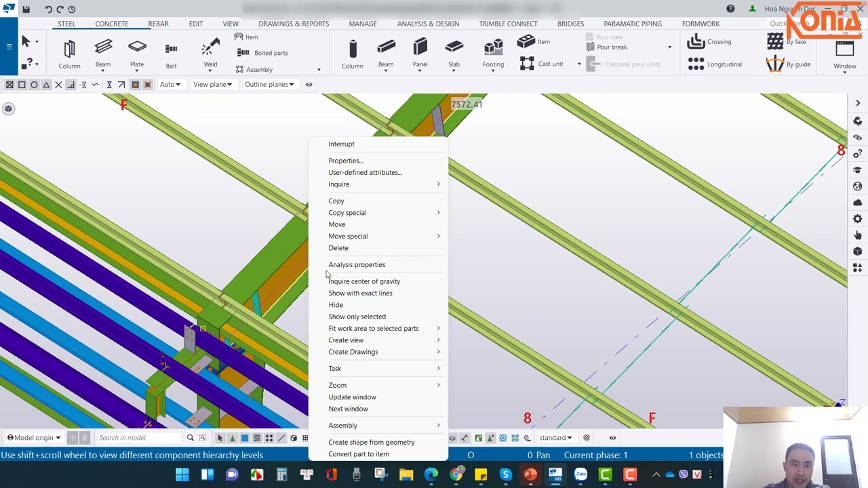Choose the concrete Panel tool

pyautogui.click(x=420, y=54)
